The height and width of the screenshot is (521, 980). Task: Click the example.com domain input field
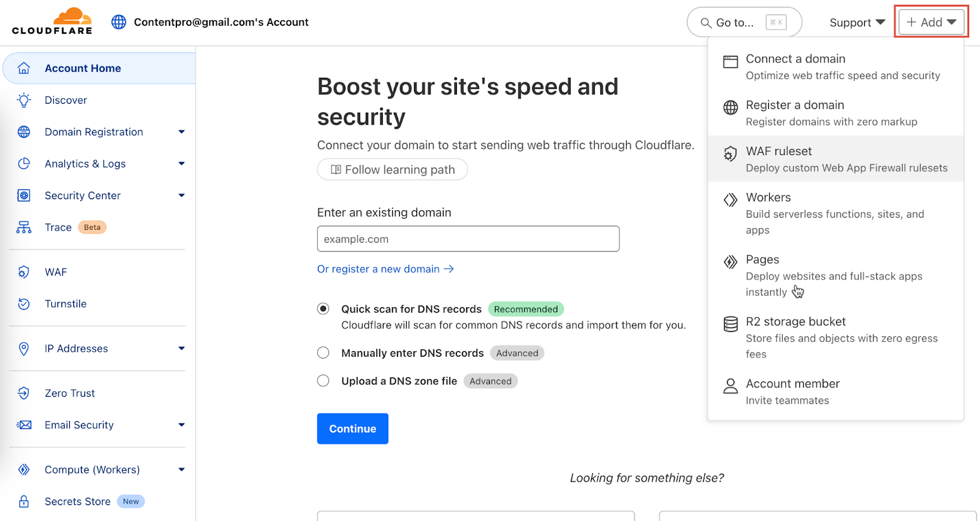coord(468,238)
